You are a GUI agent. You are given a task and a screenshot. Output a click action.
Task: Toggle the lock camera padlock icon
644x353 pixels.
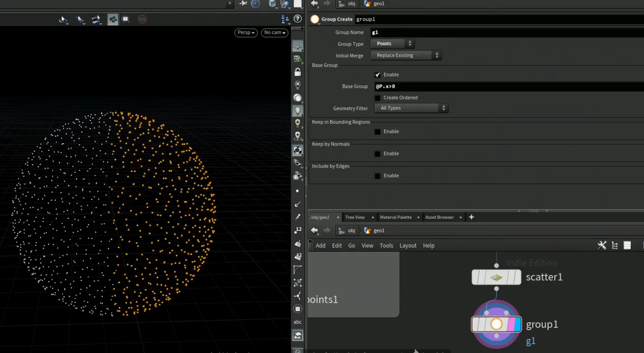pyautogui.click(x=297, y=72)
